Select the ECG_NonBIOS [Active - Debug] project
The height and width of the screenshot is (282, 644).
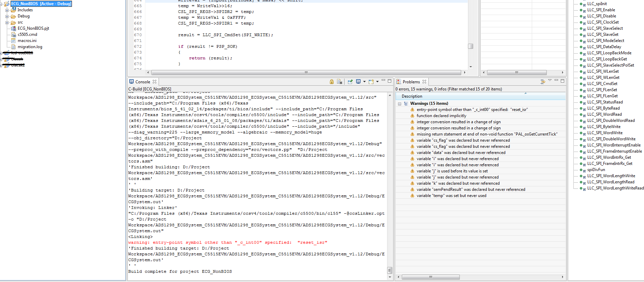click(41, 4)
